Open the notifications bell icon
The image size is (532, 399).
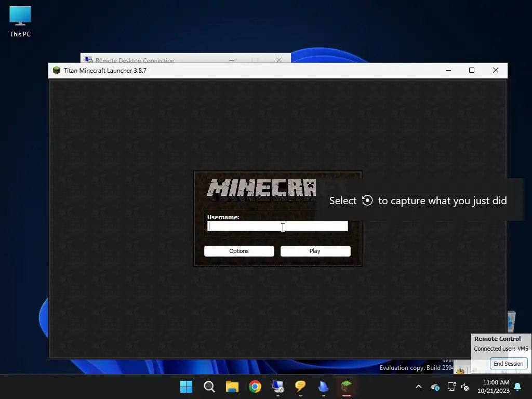tap(518, 387)
